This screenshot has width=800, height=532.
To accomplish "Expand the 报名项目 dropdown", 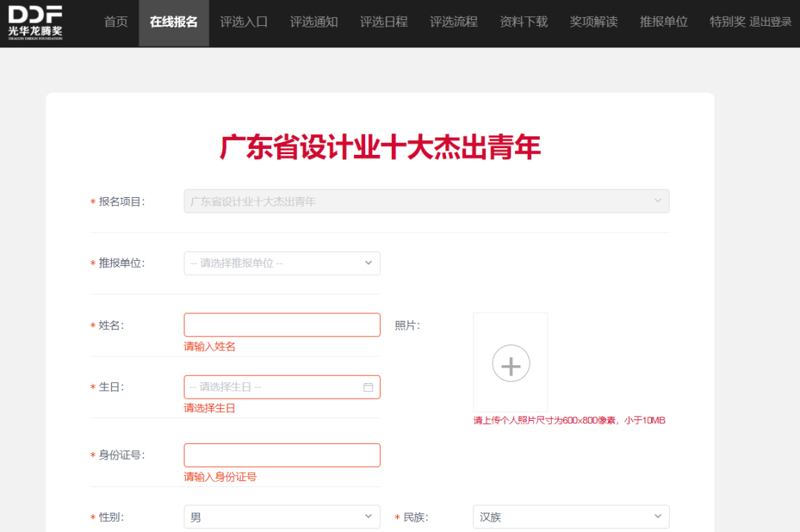I will coord(427,201).
